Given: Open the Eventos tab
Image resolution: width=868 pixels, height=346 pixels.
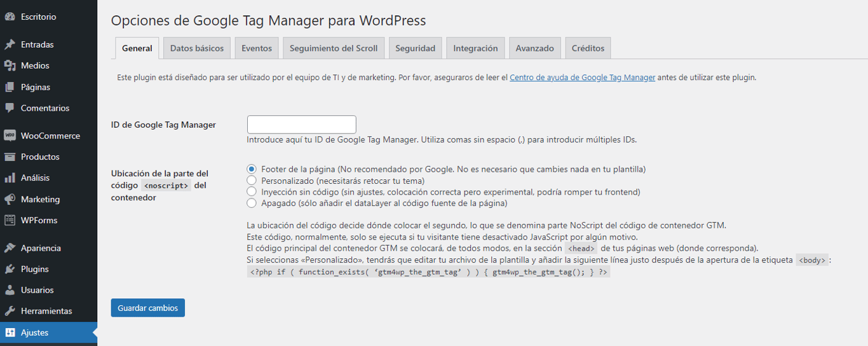Looking at the screenshot, I should (257, 48).
